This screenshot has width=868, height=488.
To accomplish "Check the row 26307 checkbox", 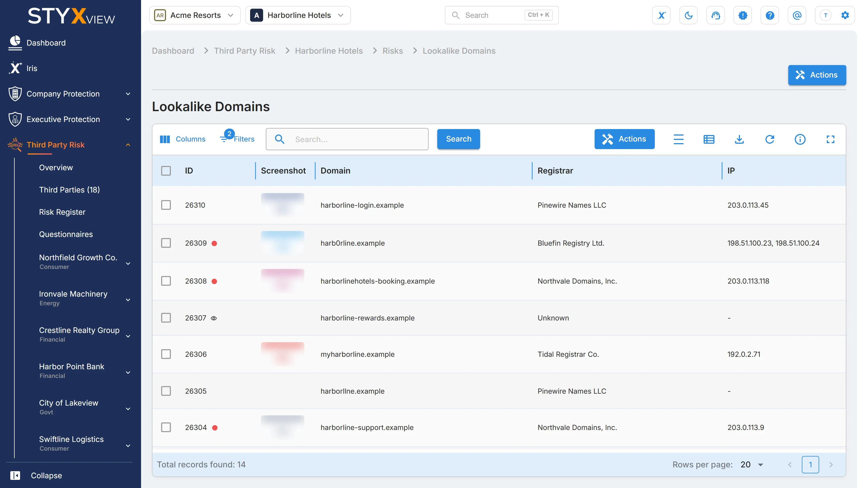I will point(166,318).
